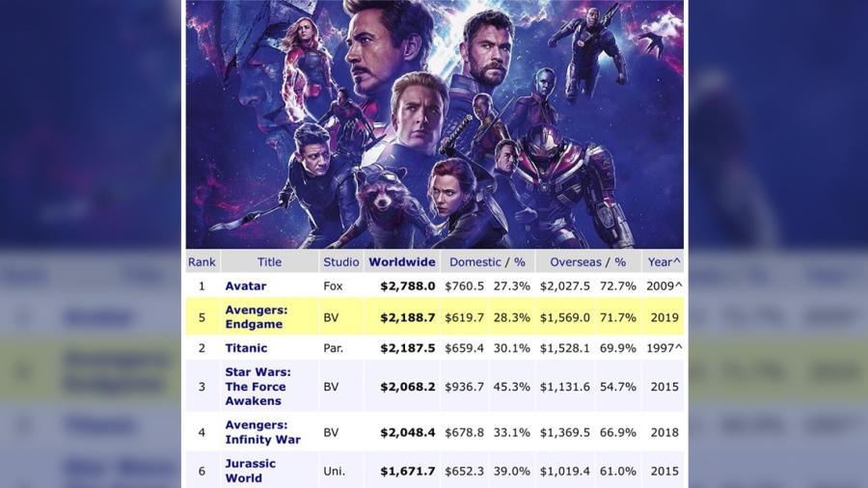Sort by the Studio column header
Image resolution: width=868 pixels, height=488 pixels.
[x=341, y=261]
